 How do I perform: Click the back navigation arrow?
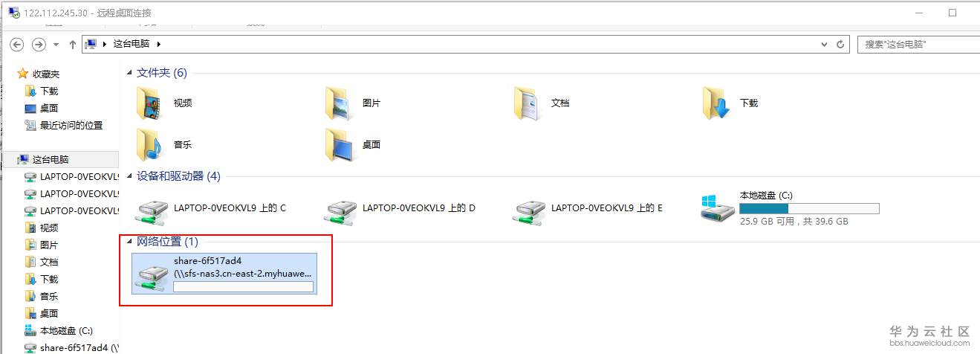pos(17,45)
